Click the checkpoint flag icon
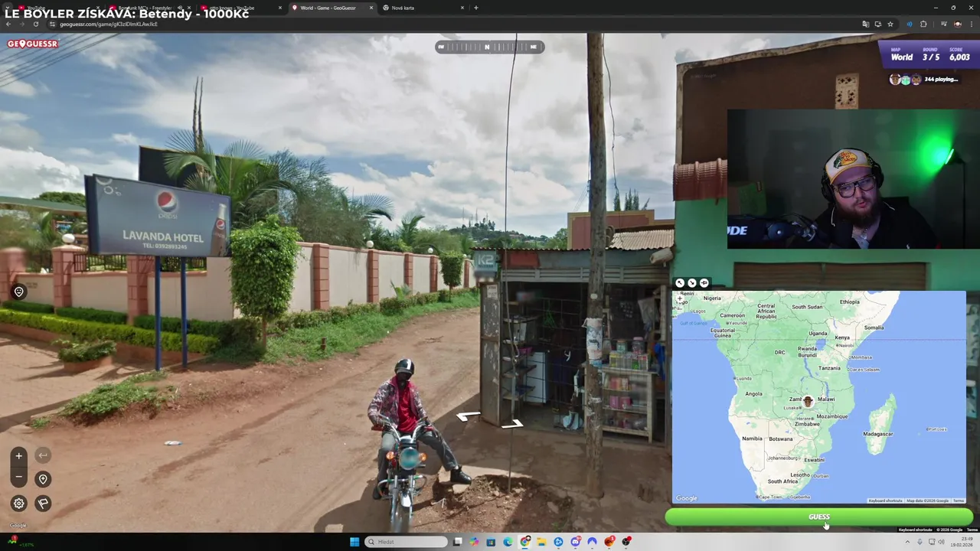980x551 pixels. click(x=43, y=503)
